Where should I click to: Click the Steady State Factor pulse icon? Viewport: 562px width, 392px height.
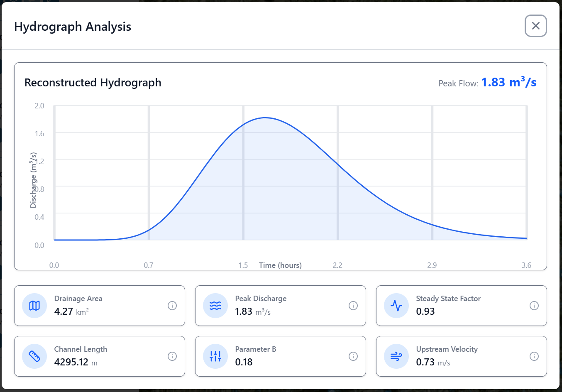pyautogui.click(x=396, y=306)
